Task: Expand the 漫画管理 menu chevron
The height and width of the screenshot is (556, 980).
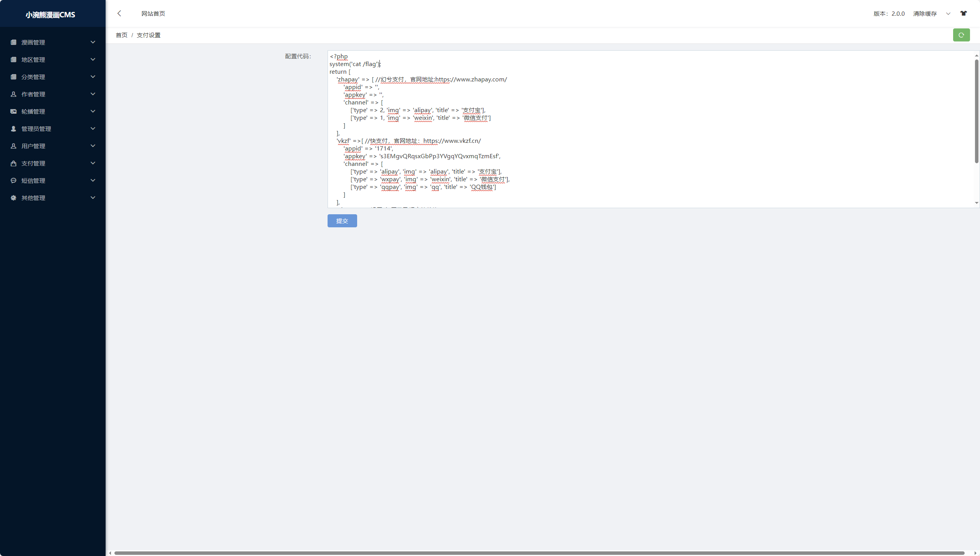Action: [x=93, y=42]
